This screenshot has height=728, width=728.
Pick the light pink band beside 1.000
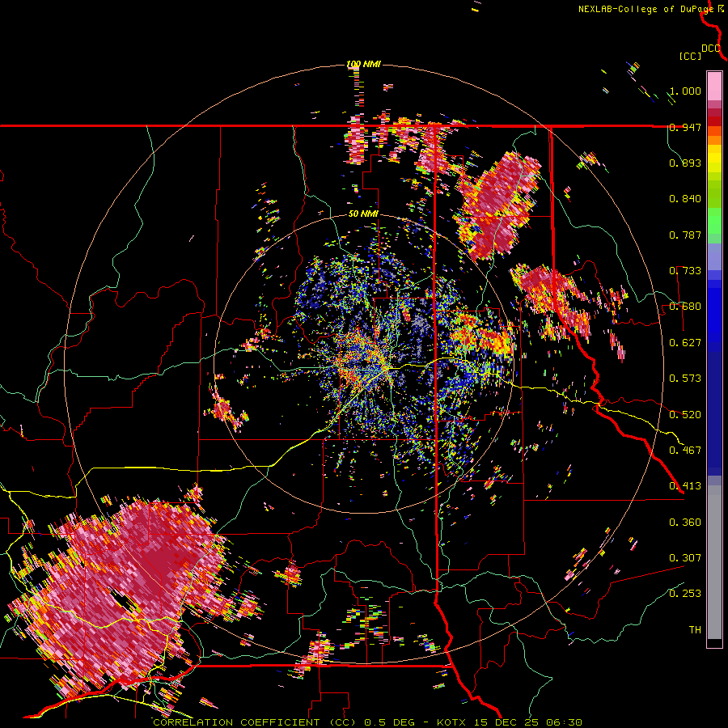point(714,87)
